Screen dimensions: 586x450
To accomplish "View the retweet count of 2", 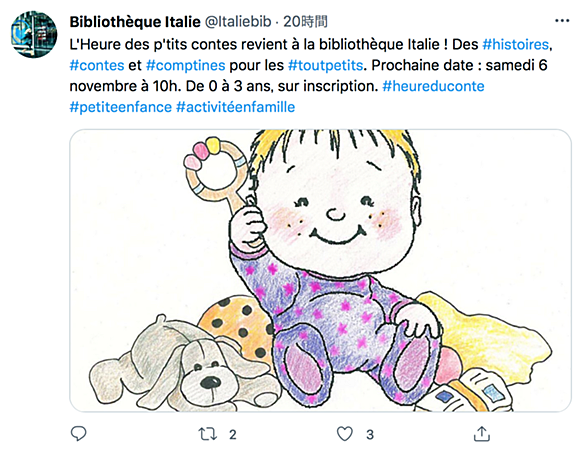I will pyautogui.click(x=232, y=434).
